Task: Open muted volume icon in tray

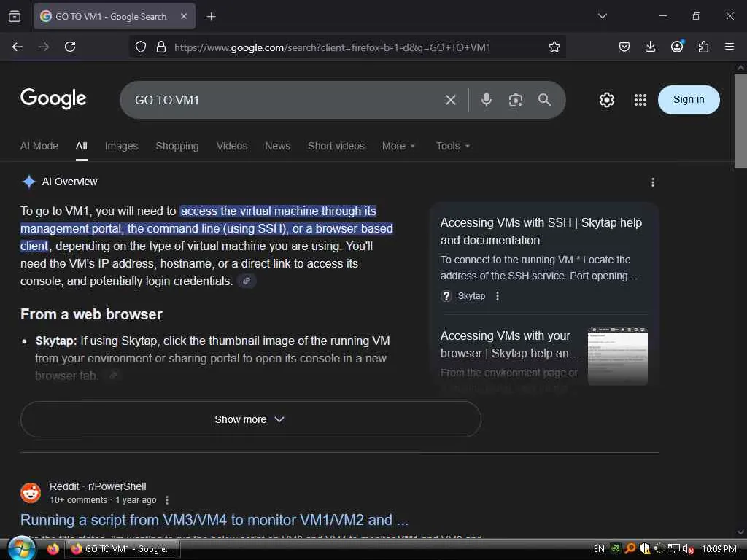Action: click(x=688, y=549)
